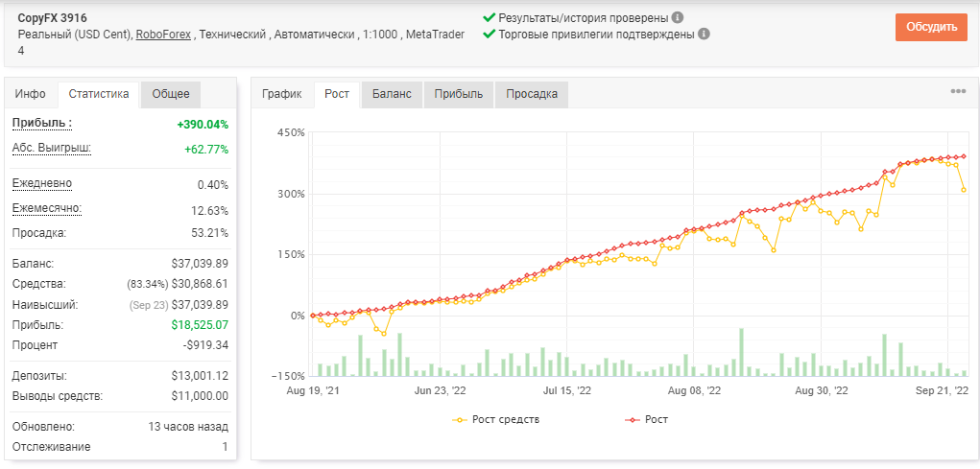
Task: Click the Просадка: statistics label
Action: coord(39,233)
